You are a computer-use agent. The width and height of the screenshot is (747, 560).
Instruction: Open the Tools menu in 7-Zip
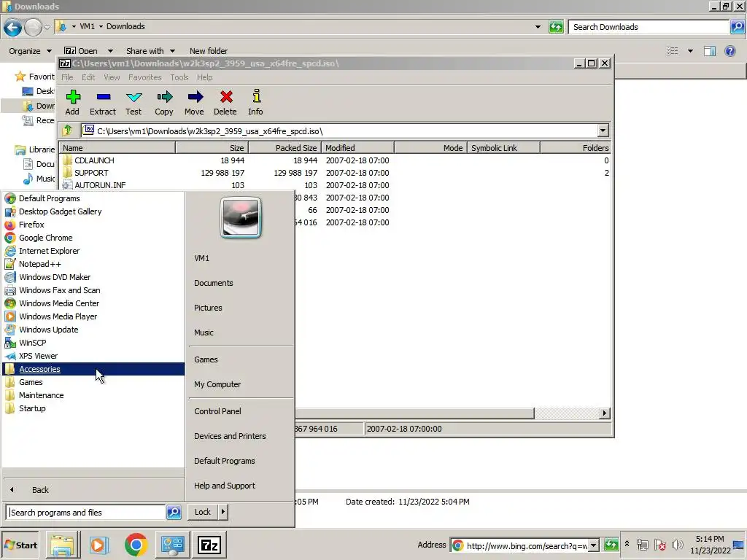pyautogui.click(x=179, y=77)
